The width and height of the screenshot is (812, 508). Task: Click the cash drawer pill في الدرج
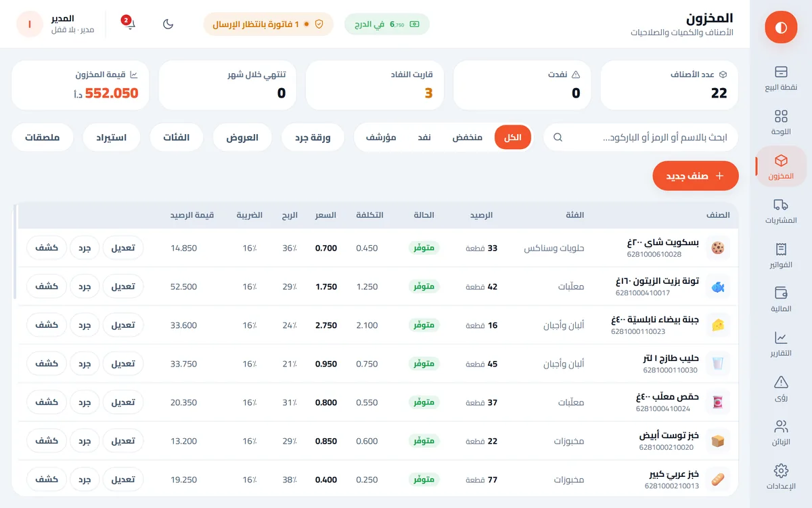(386, 24)
